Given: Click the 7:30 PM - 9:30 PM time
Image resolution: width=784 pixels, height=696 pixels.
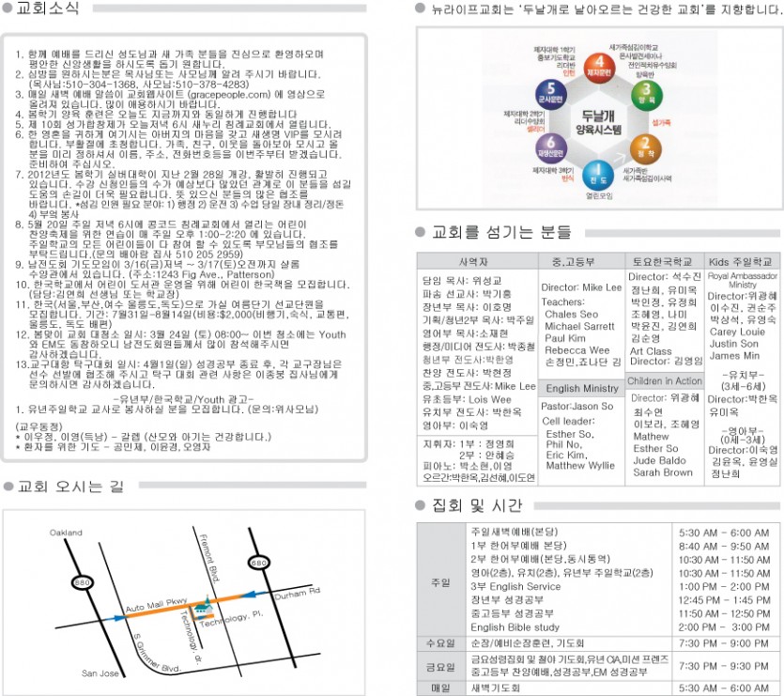Looking at the screenshot, I should 724,666.
